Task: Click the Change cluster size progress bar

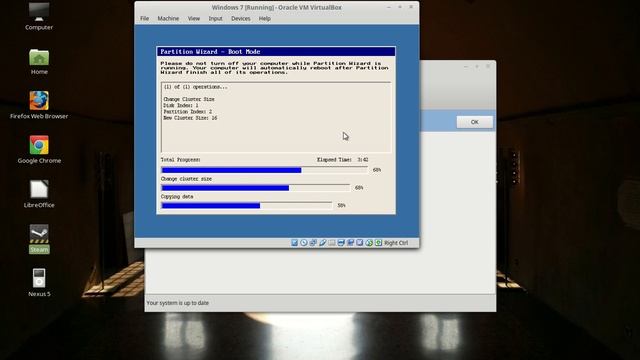Action: [256, 188]
